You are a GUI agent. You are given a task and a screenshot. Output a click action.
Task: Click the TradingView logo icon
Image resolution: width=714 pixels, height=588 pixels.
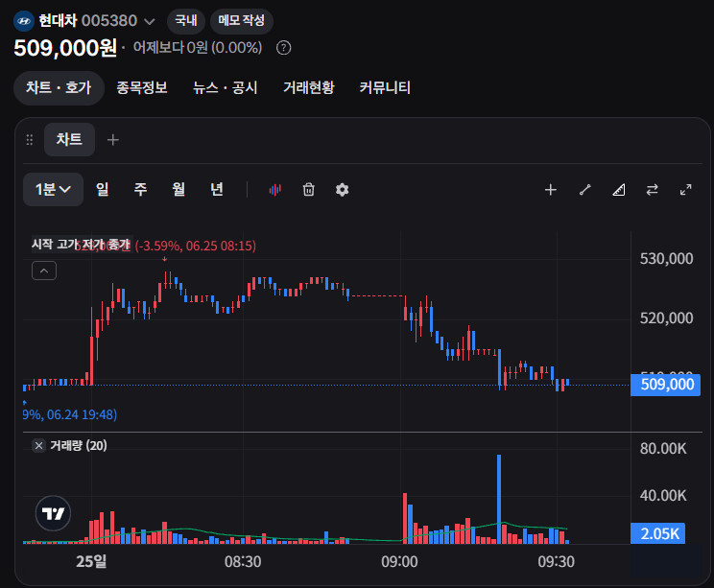pyautogui.click(x=54, y=513)
